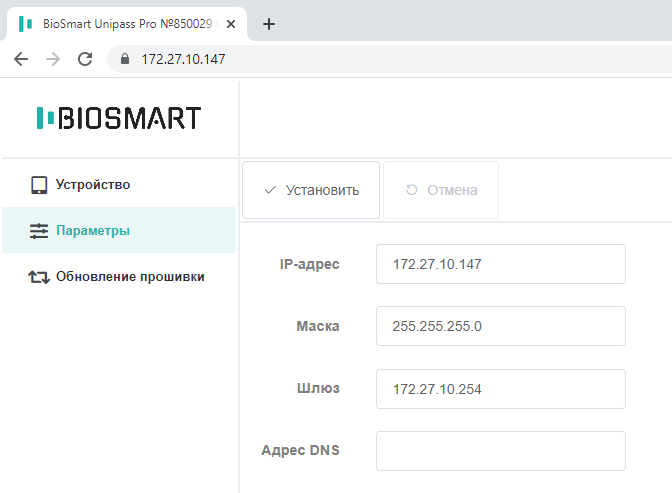Viewport: 672px width, 493px height.
Task: Click the tablet icon next to Устройство
Action: (x=39, y=185)
